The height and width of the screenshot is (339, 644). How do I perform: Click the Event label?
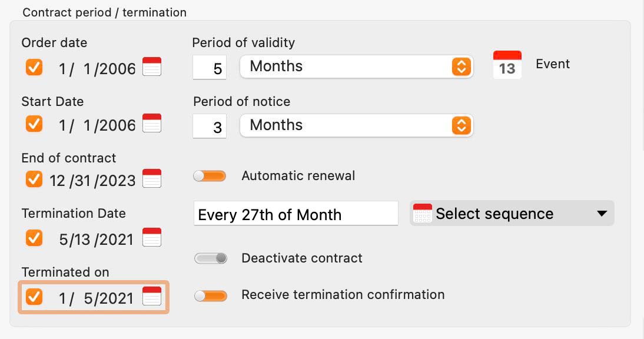[x=553, y=64]
